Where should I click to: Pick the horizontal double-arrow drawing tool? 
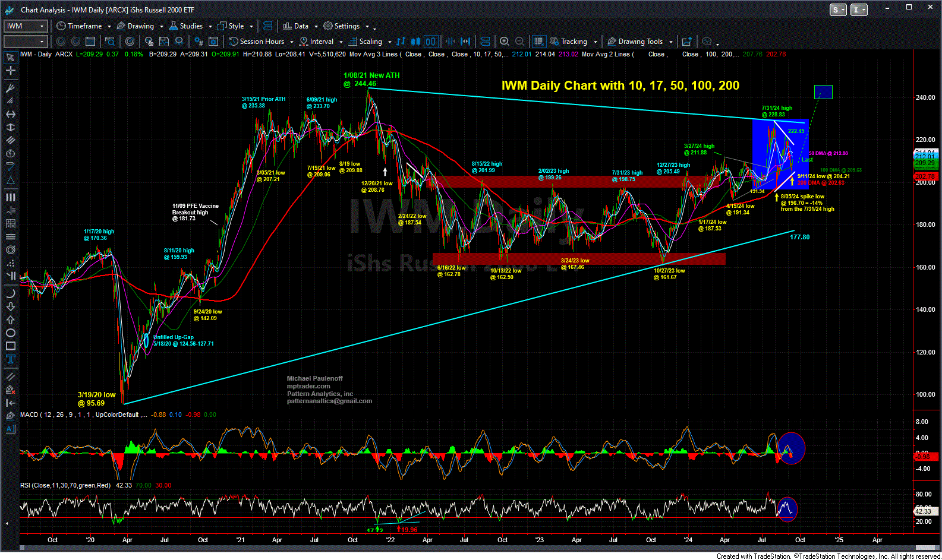point(10,114)
